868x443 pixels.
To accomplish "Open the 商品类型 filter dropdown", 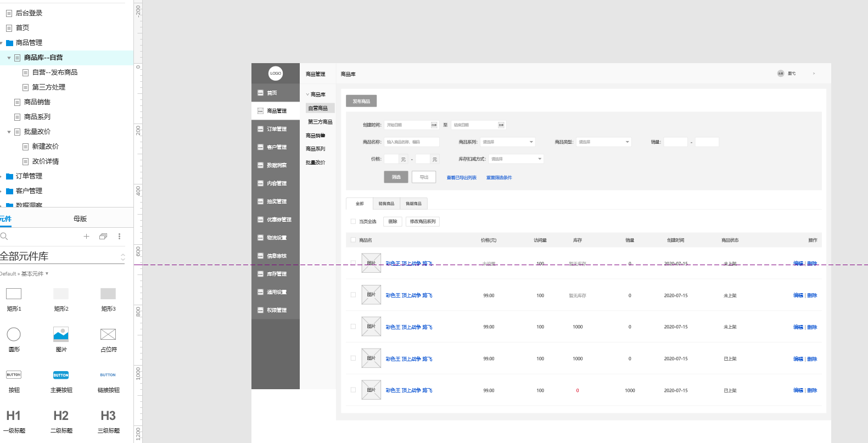I will coord(604,142).
